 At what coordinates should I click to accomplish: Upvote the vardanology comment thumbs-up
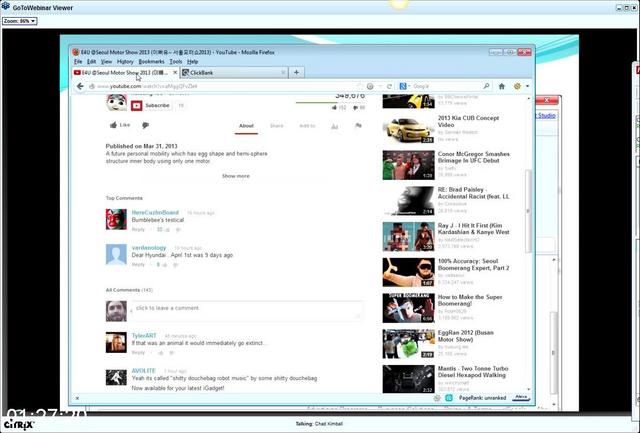tap(164, 265)
